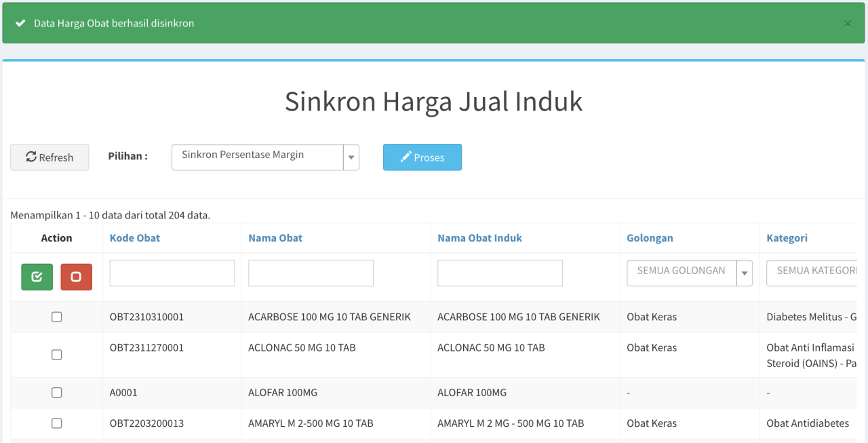Focus the Kode Obat filter field
The image size is (868, 443).
click(x=172, y=273)
